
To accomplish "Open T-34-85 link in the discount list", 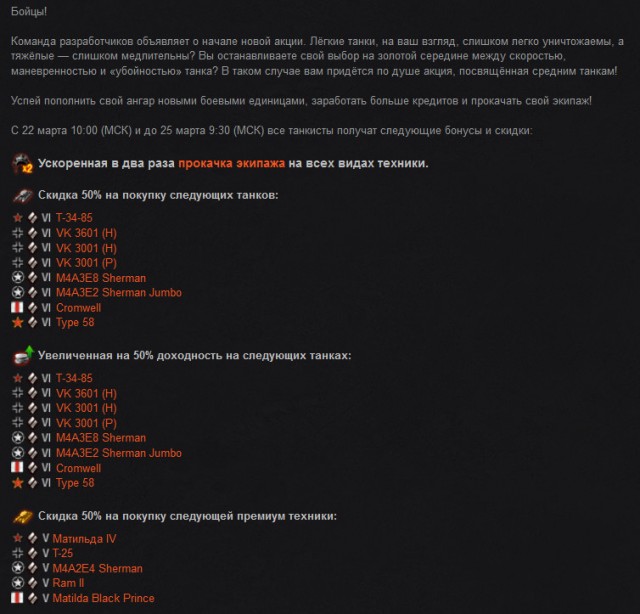I will 74,218.
